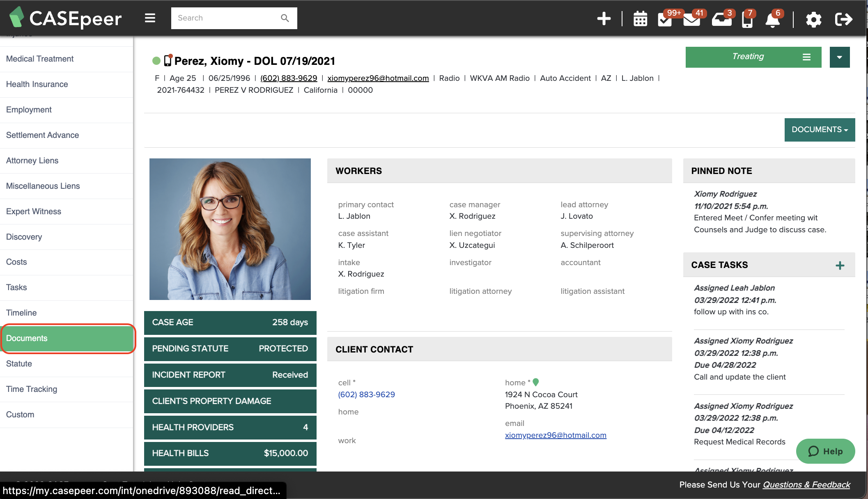Open the calendar icon
Image resolution: width=868 pixels, height=499 pixels.
pyautogui.click(x=640, y=19)
